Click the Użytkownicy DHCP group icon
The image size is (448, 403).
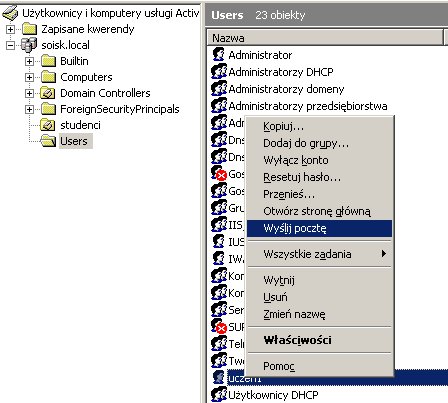point(219,395)
